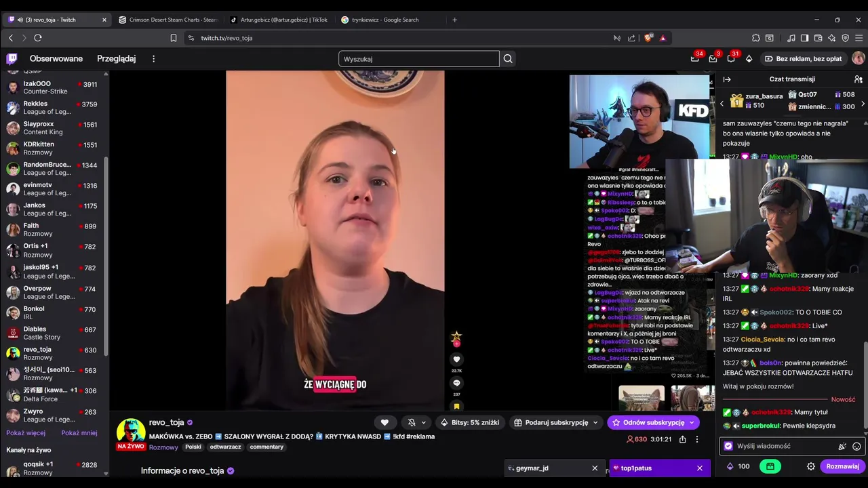This screenshot has height=488, width=868.
Task: Close the top1patus whisper window
Action: point(700,468)
